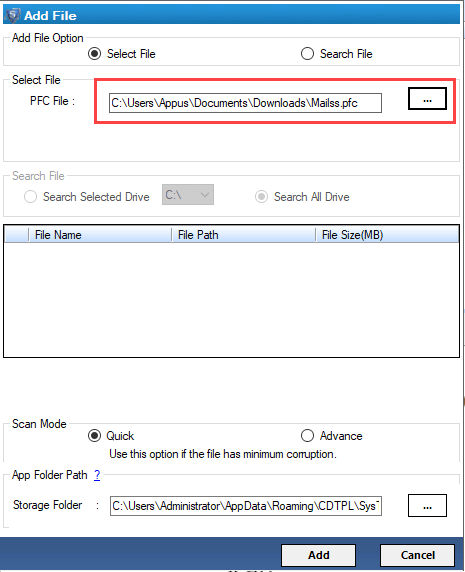Select the Search Selected Drive option
Screen dimensions: 465x572
[30, 197]
